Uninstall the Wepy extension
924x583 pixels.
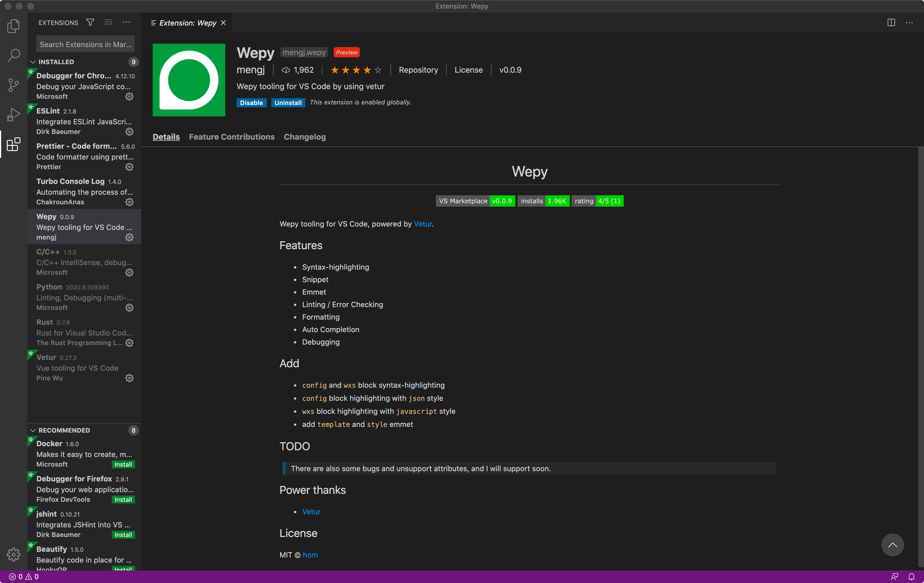coord(288,102)
